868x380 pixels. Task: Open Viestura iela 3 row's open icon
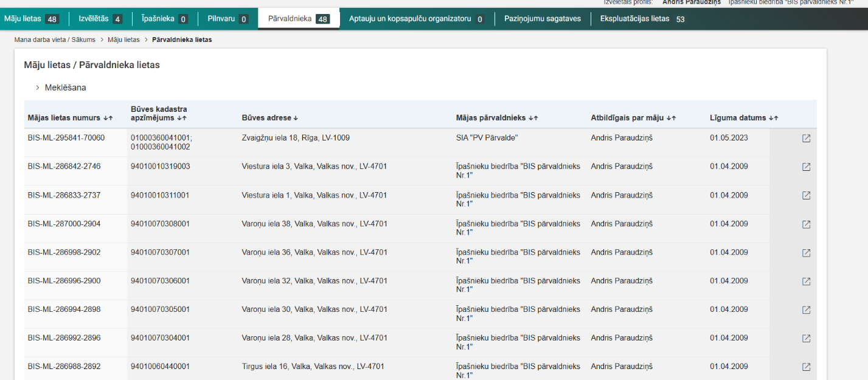pos(806,167)
